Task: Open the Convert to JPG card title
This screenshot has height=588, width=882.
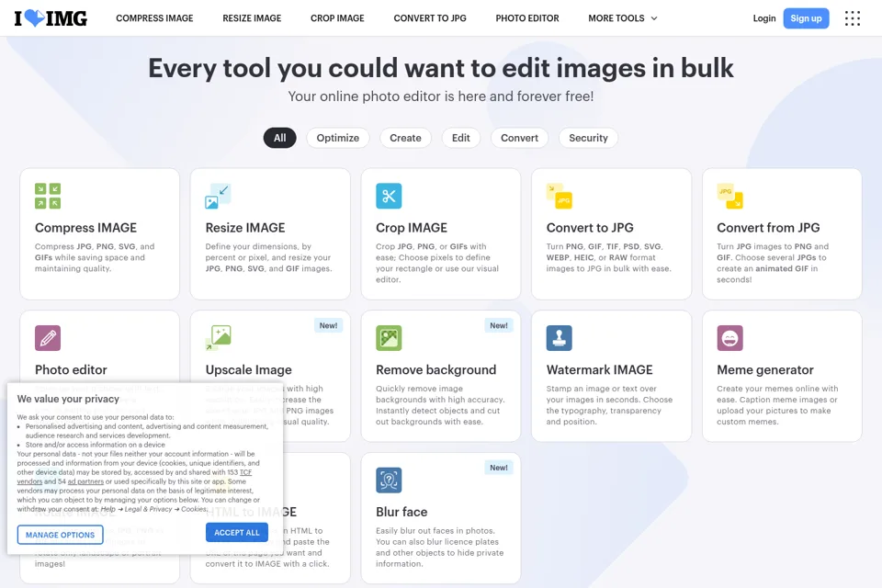Action: coord(590,228)
